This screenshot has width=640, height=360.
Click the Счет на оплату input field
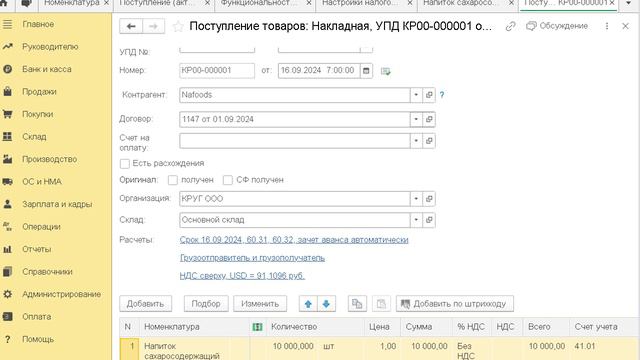pyautogui.click(x=294, y=141)
